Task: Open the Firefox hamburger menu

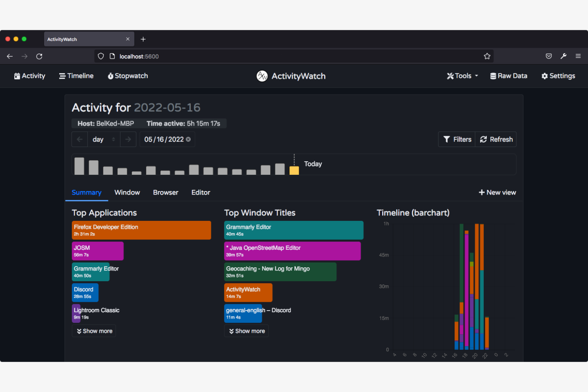Action: point(578,56)
